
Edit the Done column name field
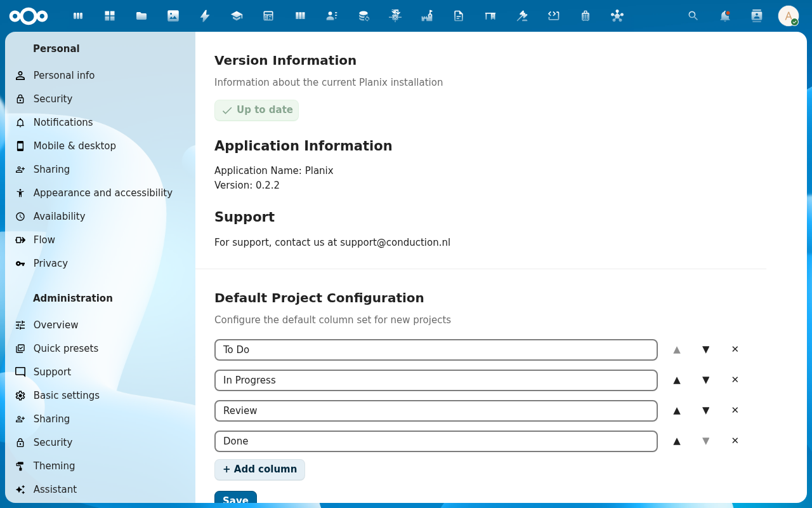(436, 441)
